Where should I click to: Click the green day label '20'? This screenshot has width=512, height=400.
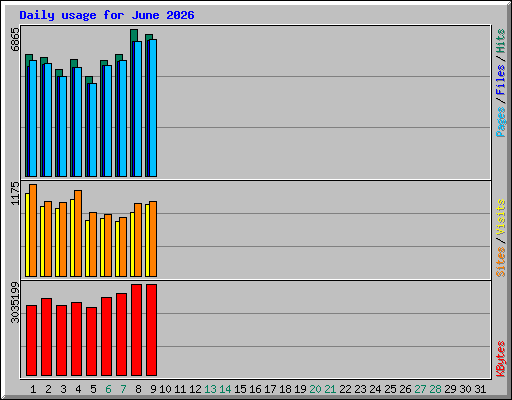(315, 389)
